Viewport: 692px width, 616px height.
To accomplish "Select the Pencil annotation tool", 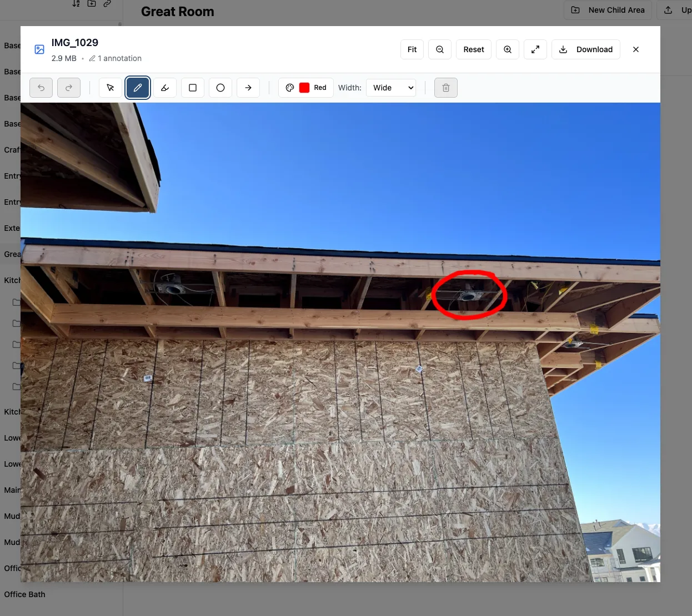I will click(x=138, y=87).
